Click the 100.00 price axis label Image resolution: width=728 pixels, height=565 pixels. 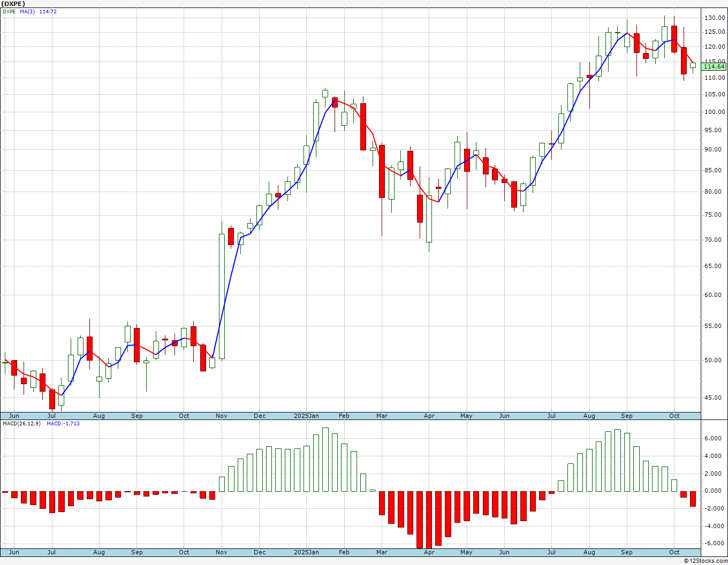click(715, 112)
